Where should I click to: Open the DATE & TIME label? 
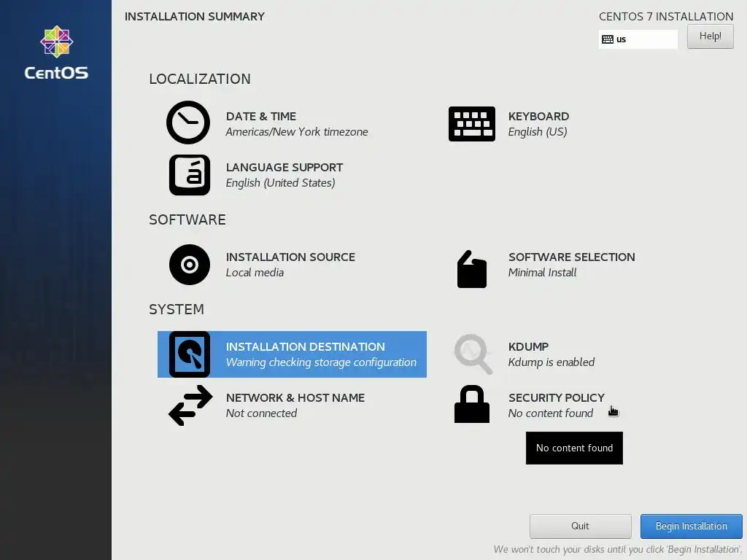point(261,116)
